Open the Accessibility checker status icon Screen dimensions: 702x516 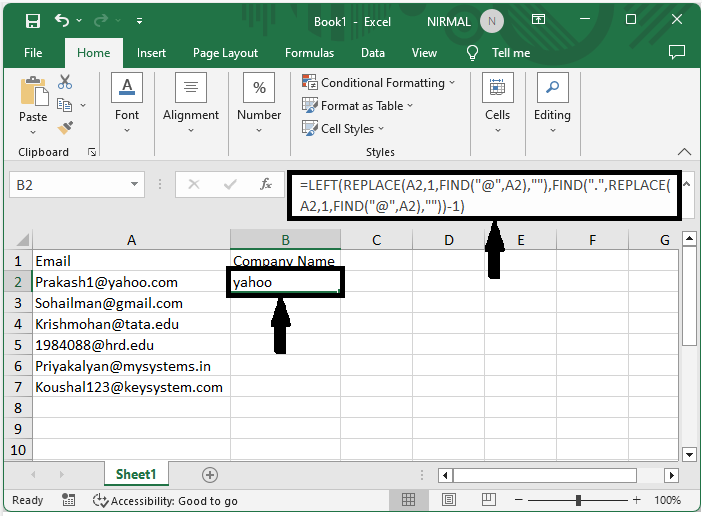[100, 500]
